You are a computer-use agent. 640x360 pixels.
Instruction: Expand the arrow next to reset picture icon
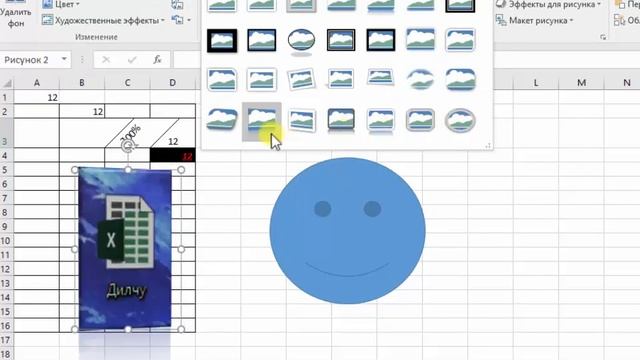[x=189, y=20]
